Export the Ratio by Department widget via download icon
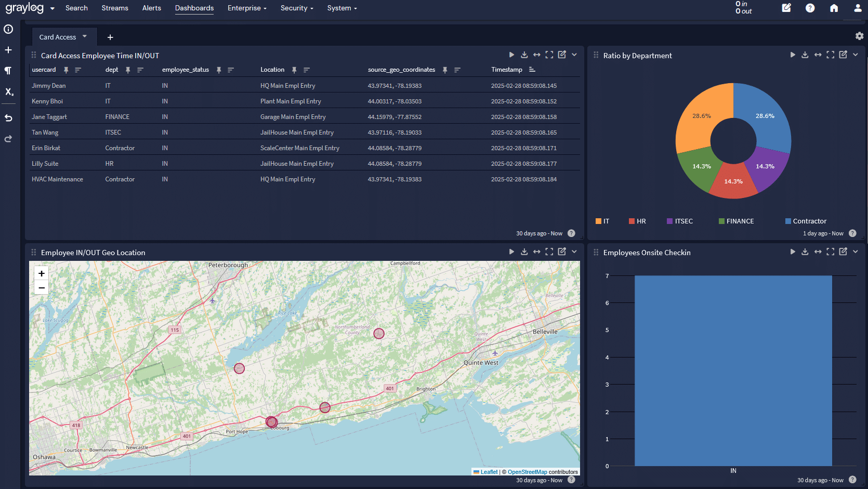 (805, 54)
